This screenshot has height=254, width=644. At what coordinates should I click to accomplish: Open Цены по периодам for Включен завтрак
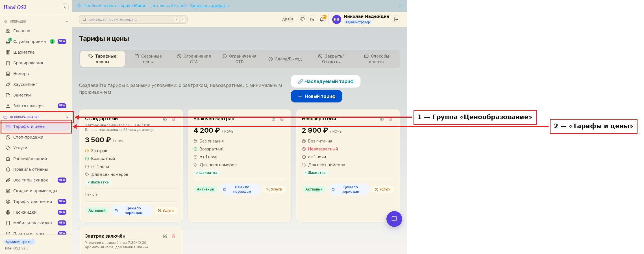tap(240, 189)
